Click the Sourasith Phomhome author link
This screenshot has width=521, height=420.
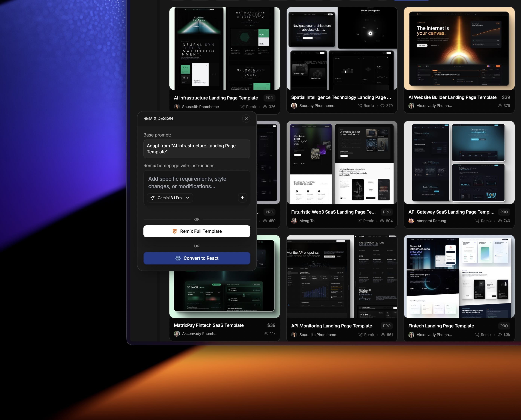200,107
